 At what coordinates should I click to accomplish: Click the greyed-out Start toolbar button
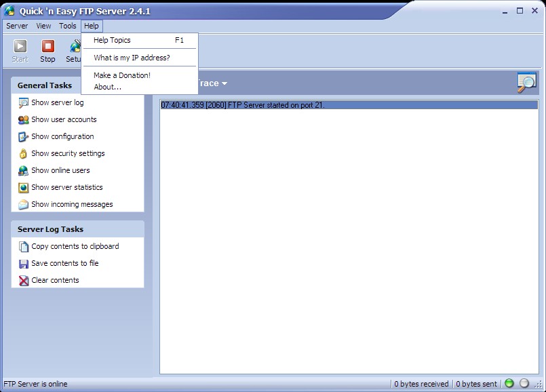pyautogui.click(x=20, y=51)
